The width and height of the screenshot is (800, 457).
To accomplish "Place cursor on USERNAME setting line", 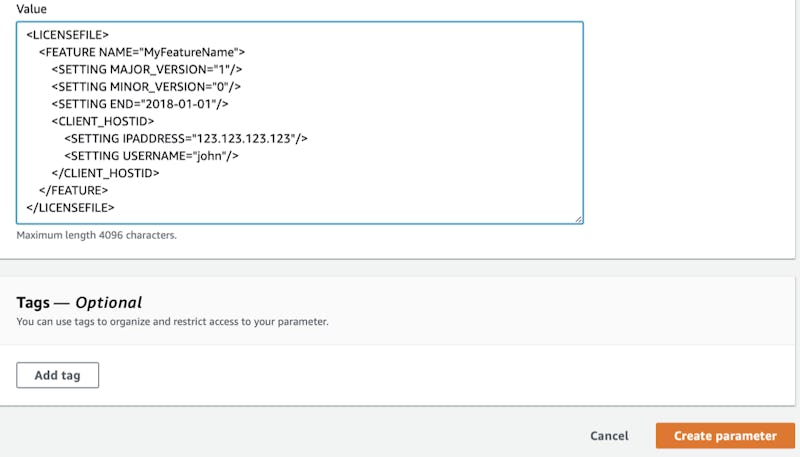I will (151, 155).
